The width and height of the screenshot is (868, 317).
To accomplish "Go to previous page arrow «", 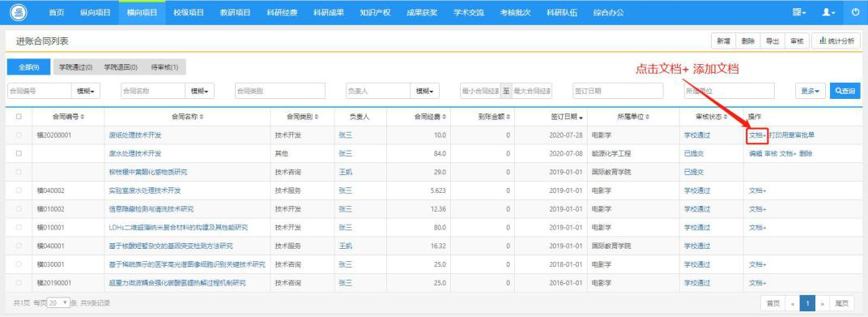I will coord(793,303).
